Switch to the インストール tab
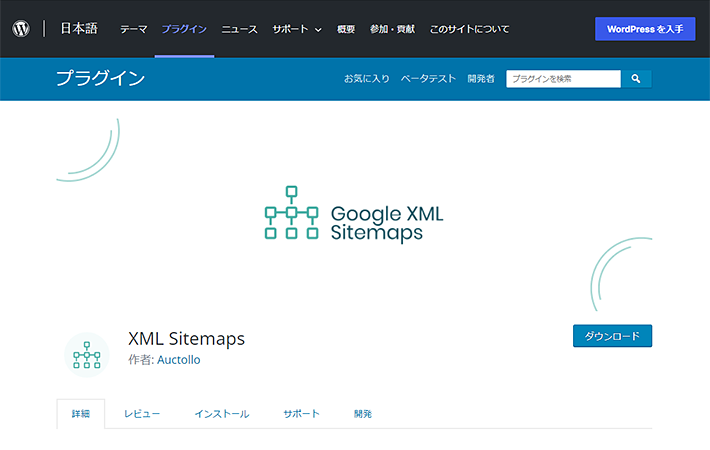 coord(222,414)
